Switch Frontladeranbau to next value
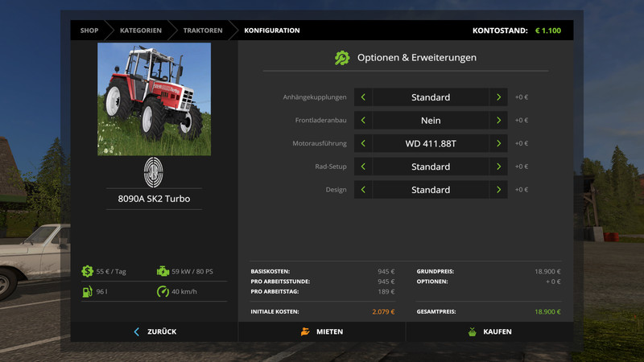Screen dimensions: 644x362 tap(499, 121)
